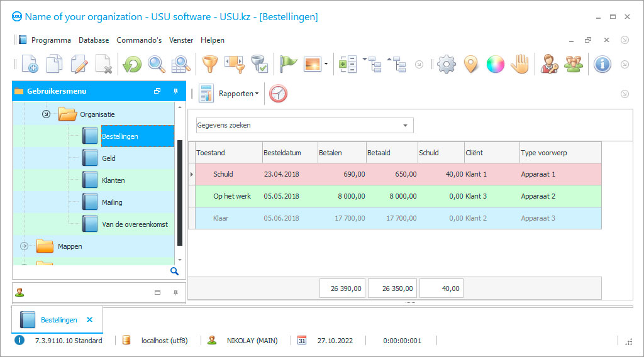644x357 pixels.
Task: Open the Gegevens zoeken combo box
Action: point(305,125)
